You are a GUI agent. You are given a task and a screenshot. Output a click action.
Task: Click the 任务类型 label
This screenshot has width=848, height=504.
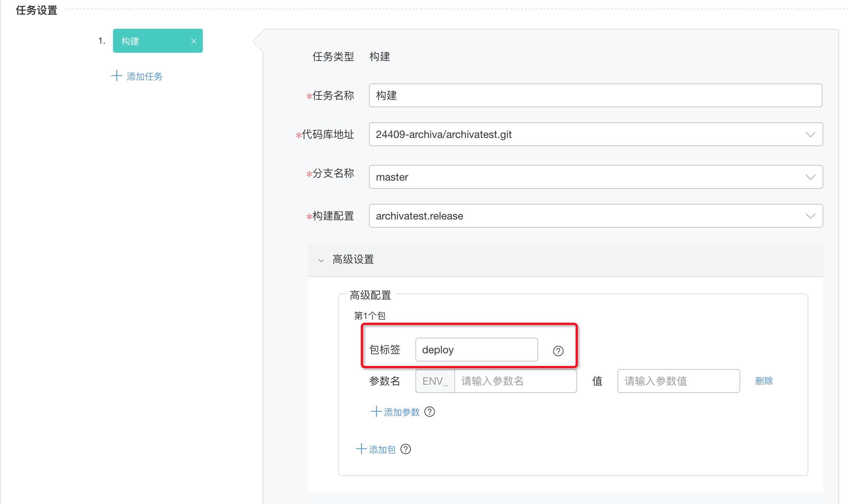pos(333,56)
